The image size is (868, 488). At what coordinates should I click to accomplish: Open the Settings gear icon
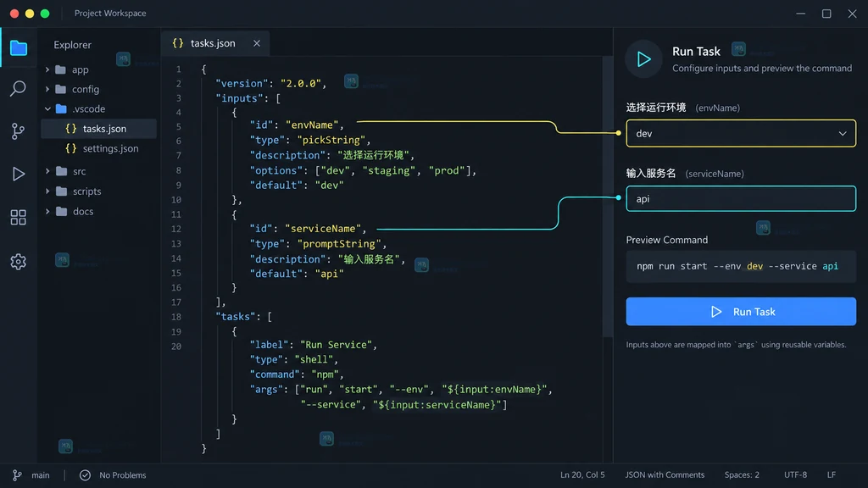tap(19, 262)
